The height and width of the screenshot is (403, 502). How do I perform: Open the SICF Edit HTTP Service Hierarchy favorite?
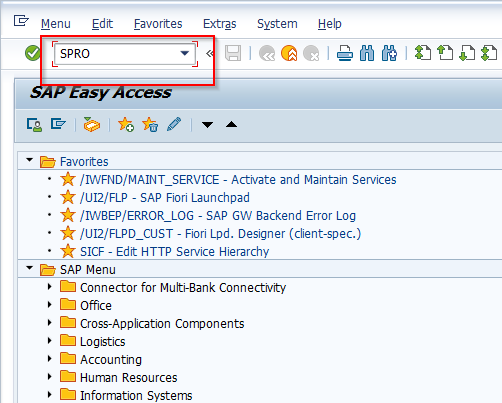point(174,251)
